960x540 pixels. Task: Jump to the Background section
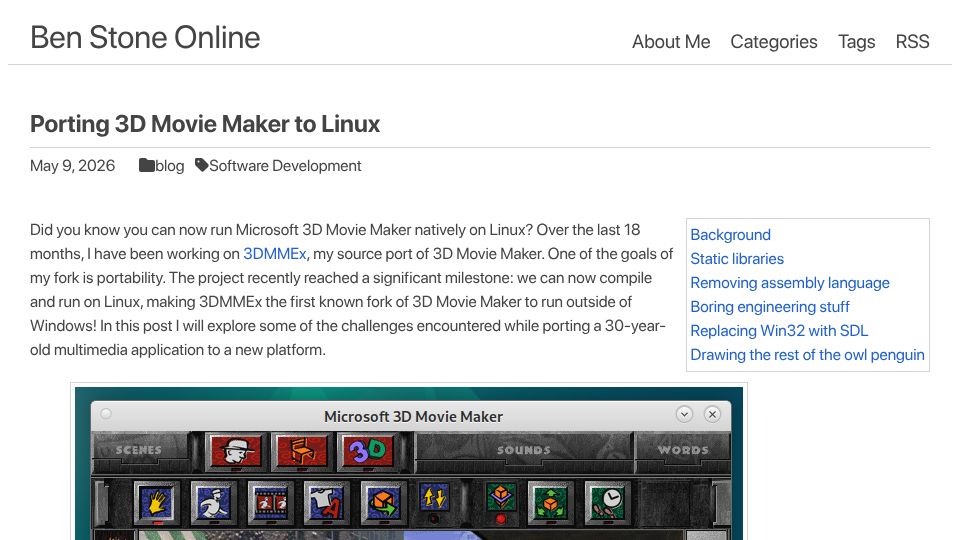[x=730, y=235]
